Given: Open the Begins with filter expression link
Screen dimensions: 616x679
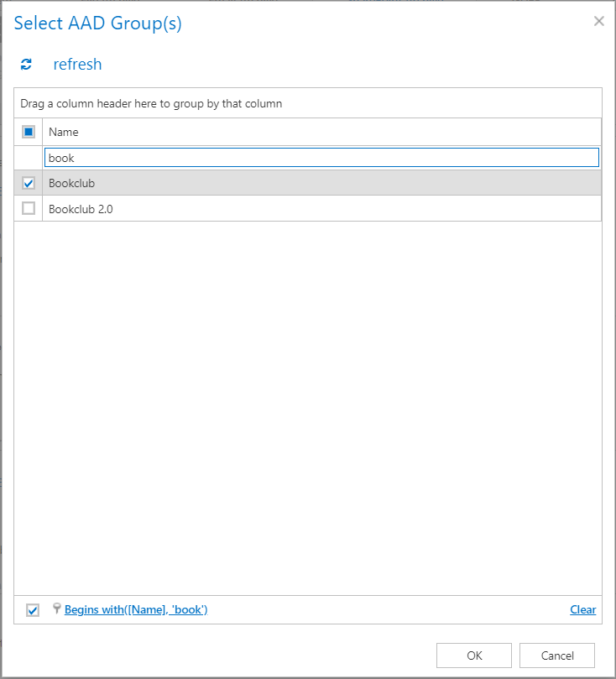Looking at the screenshot, I should click(x=136, y=610).
